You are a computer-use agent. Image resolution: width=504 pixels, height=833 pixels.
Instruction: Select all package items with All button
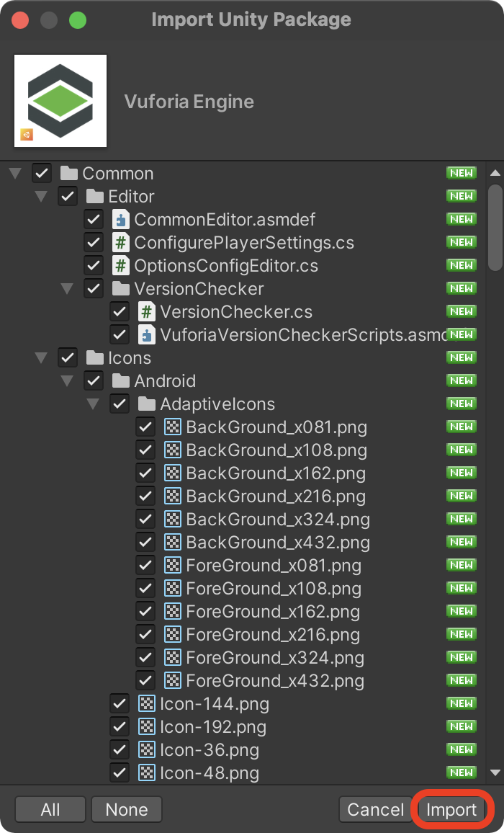(50, 809)
